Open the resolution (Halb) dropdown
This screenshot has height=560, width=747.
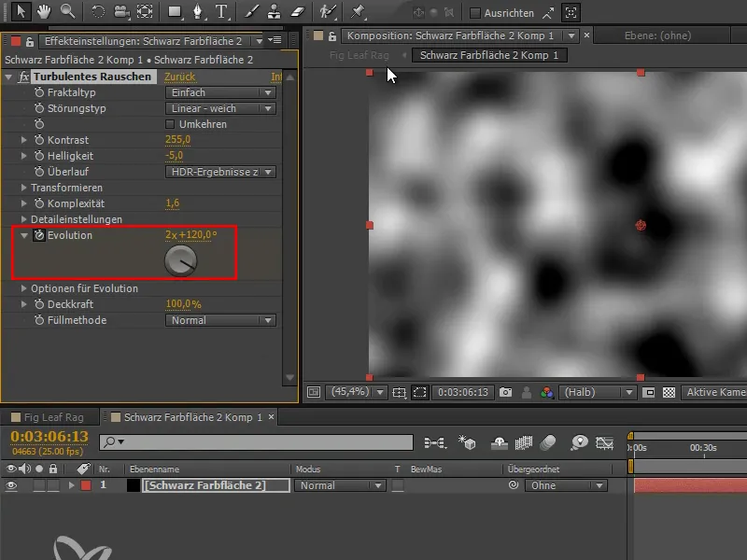[x=598, y=392]
